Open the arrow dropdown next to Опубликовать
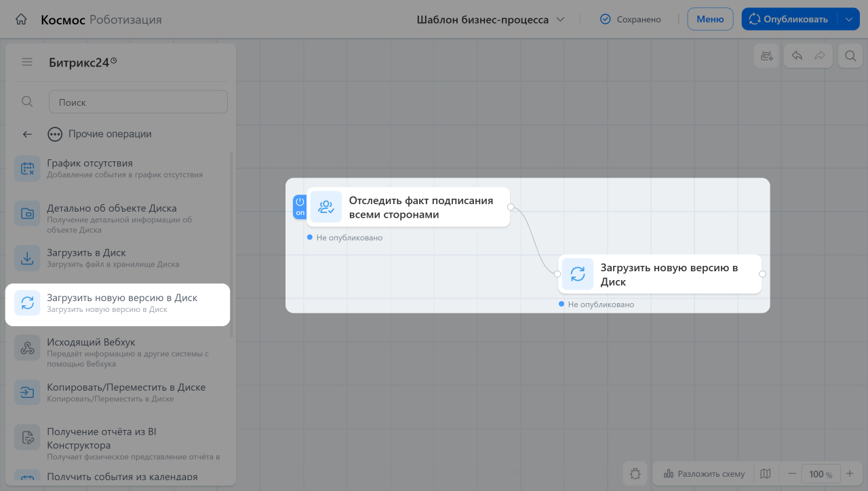Viewport: 868px width, 491px height. pyautogui.click(x=848, y=20)
